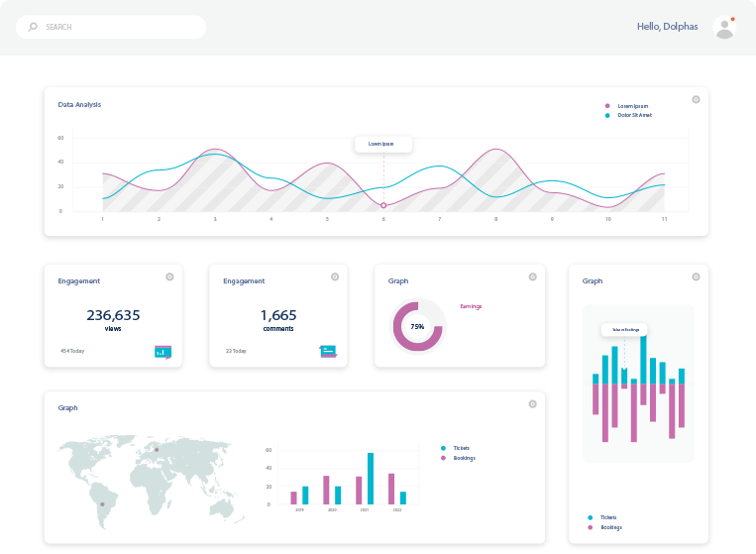Toggle Dolor Sit Amet series in legend
The width and height of the screenshot is (756, 554).
click(x=633, y=115)
